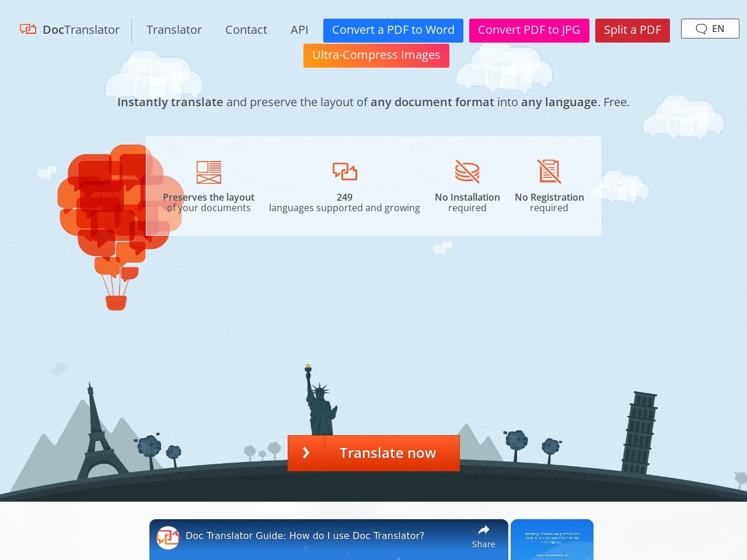Open the Doc Translator Guide video title
The width and height of the screenshot is (747, 560).
tap(305, 535)
